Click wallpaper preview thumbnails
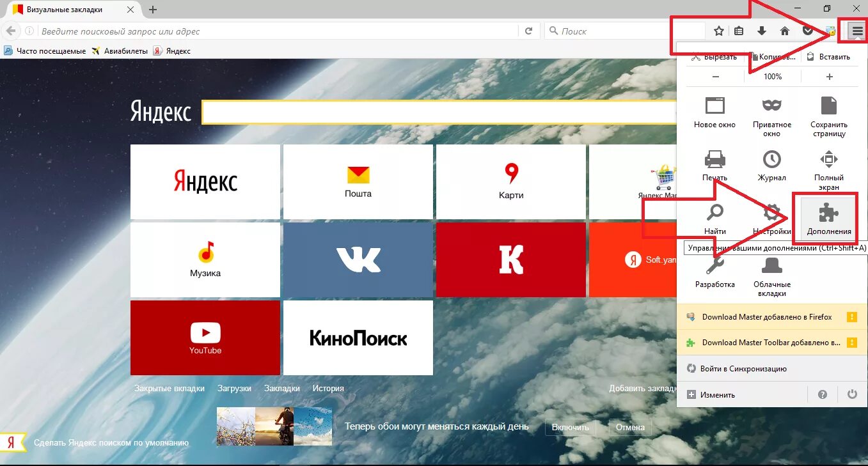 [274, 426]
